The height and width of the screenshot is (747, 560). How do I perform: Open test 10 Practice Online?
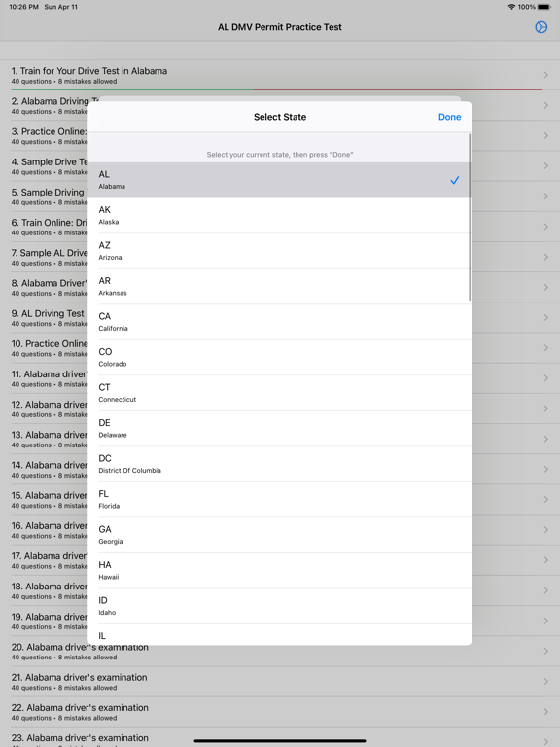point(44,348)
